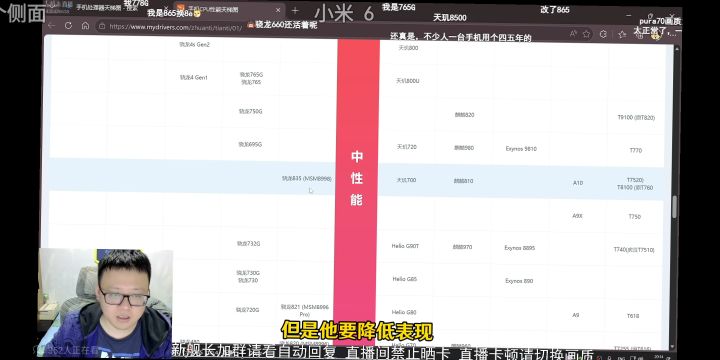
Task: Click the 骁龙821 (MSM8996 Pro) cell
Action: pos(304,310)
